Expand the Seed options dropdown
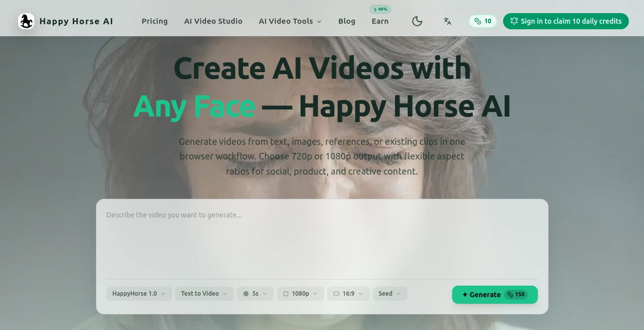 pyautogui.click(x=390, y=294)
